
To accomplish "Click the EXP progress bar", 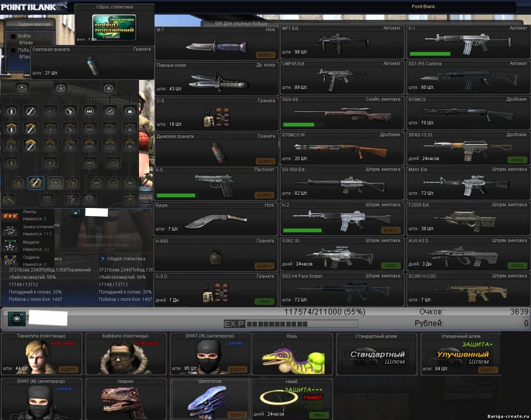I will (x=291, y=324).
